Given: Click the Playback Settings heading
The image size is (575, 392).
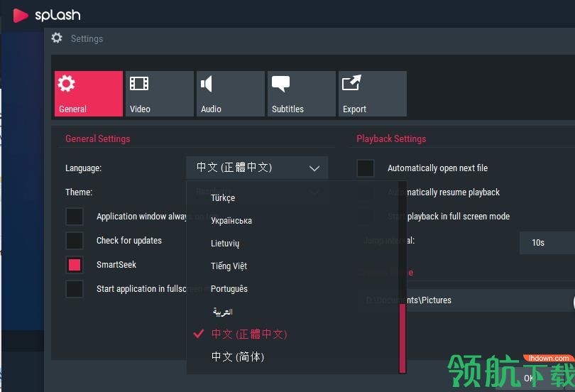Looking at the screenshot, I should click(x=391, y=139).
